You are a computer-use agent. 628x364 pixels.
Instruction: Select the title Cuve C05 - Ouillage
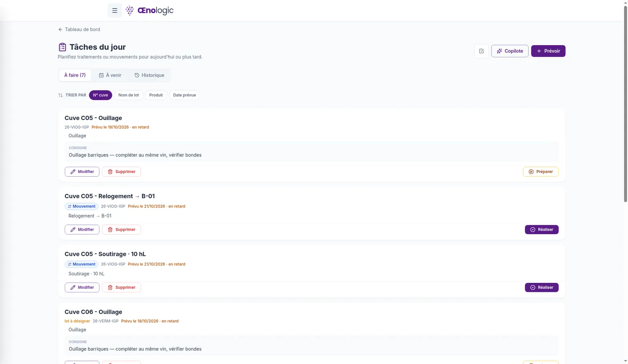93,118
